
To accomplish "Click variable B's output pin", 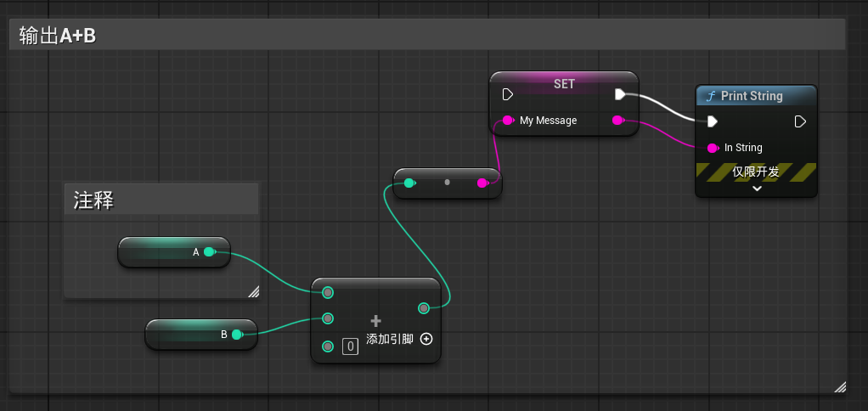I will [237, 335].
